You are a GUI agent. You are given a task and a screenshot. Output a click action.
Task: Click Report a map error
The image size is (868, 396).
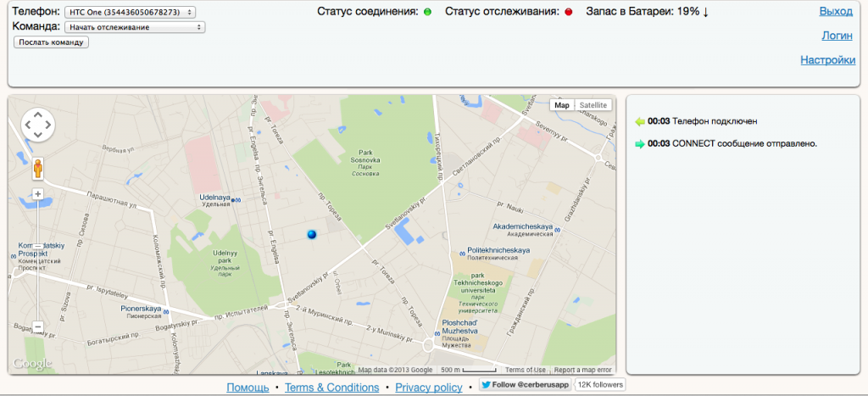pos(582,370)
